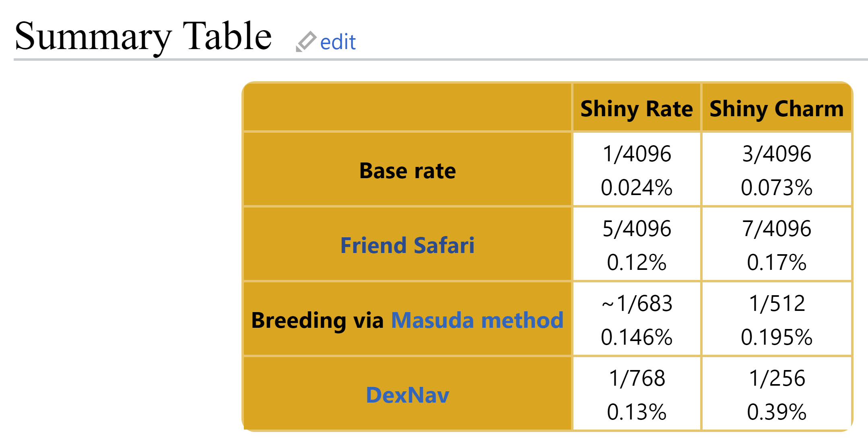868x440 pixels.
Task: Click the empty top-left header cell
Action: (407, 108)
